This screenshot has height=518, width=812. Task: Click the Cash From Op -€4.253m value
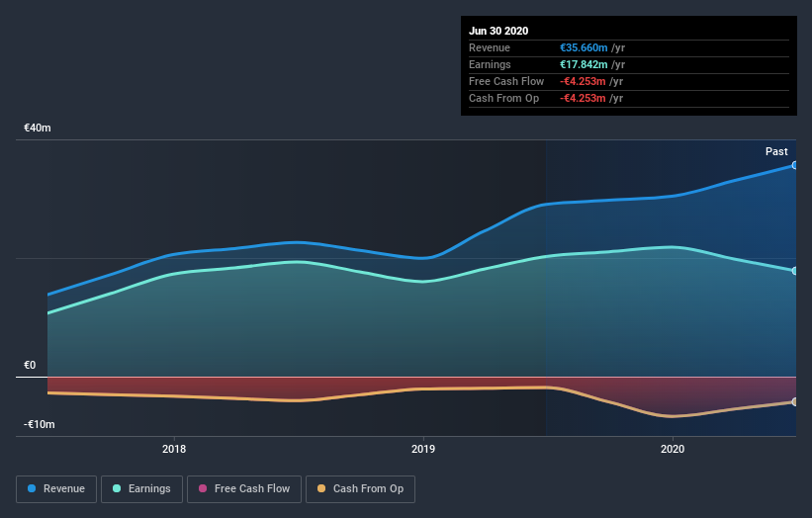pyautogui.click(x=583, y=98)
